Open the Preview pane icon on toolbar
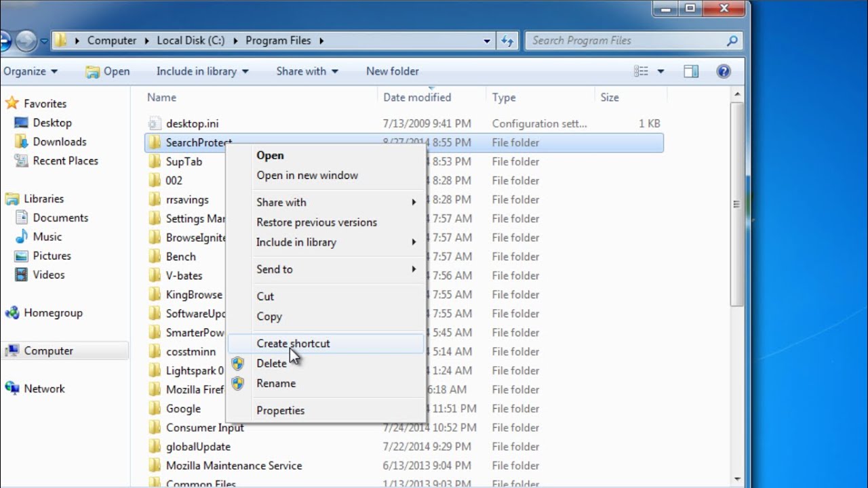This screenshot has height=488, width=868. point(691,70)
